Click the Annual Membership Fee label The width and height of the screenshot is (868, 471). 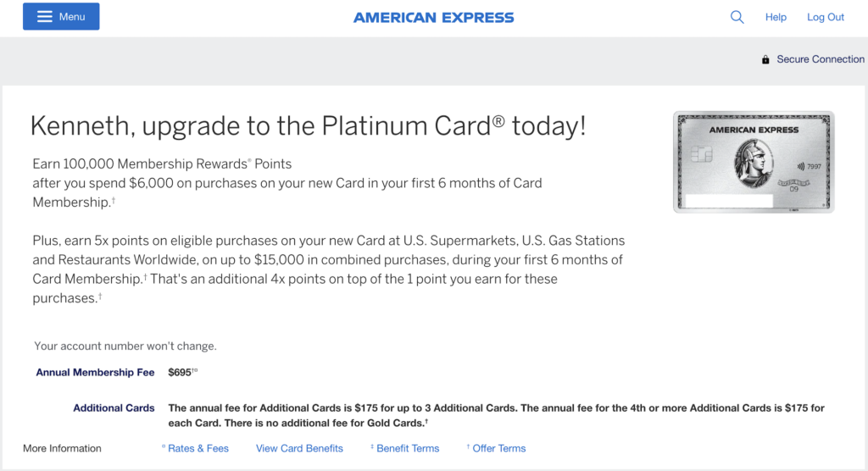click(x=95, y=373)
